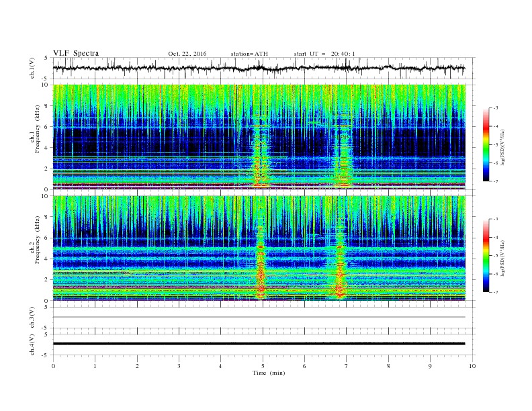Click the "4" kHz tick on ch.2 frequency axis

46,259
